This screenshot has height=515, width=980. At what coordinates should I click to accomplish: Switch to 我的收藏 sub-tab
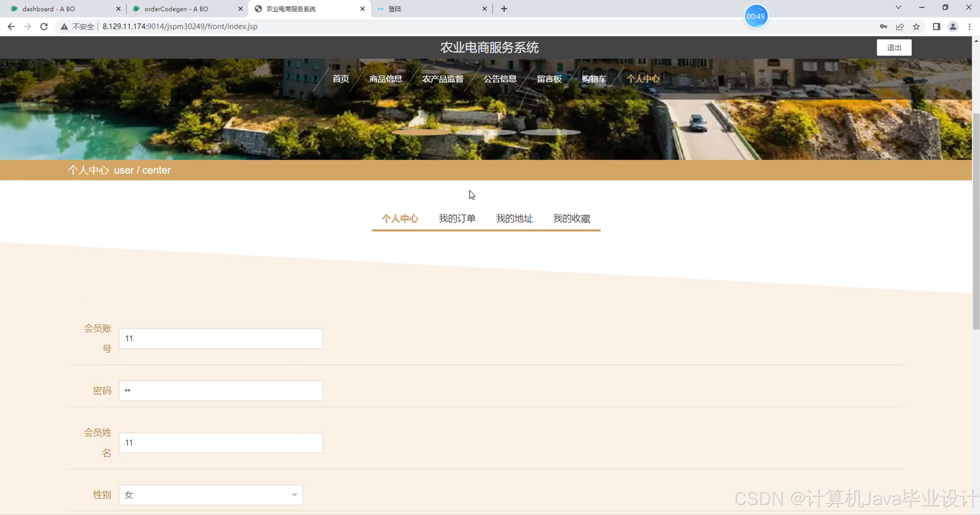[x=571, y=219]
